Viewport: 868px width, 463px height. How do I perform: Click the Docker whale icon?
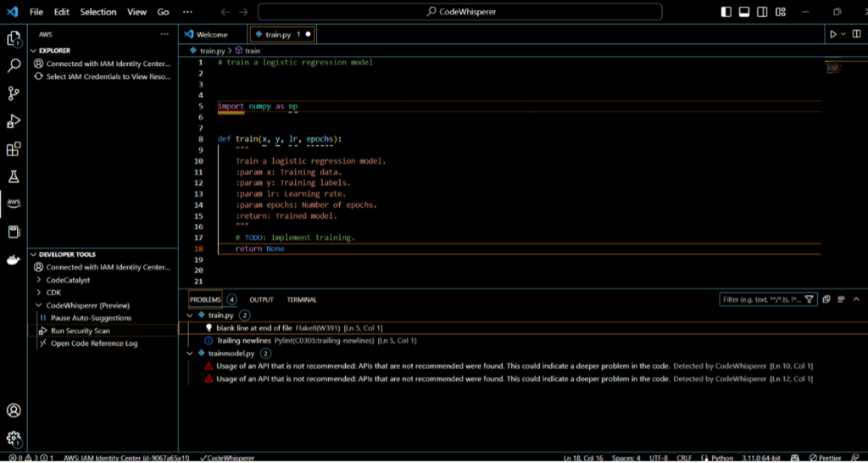click(x=14, y=259)
